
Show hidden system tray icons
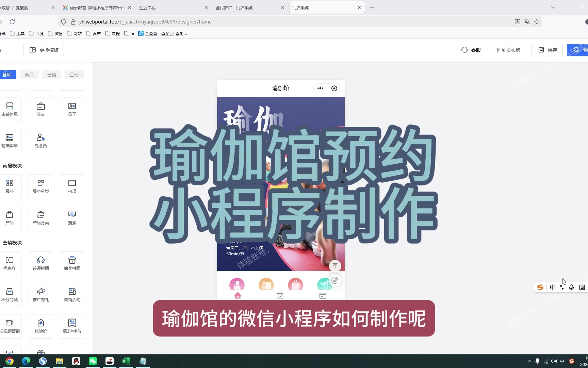(529, 361)
